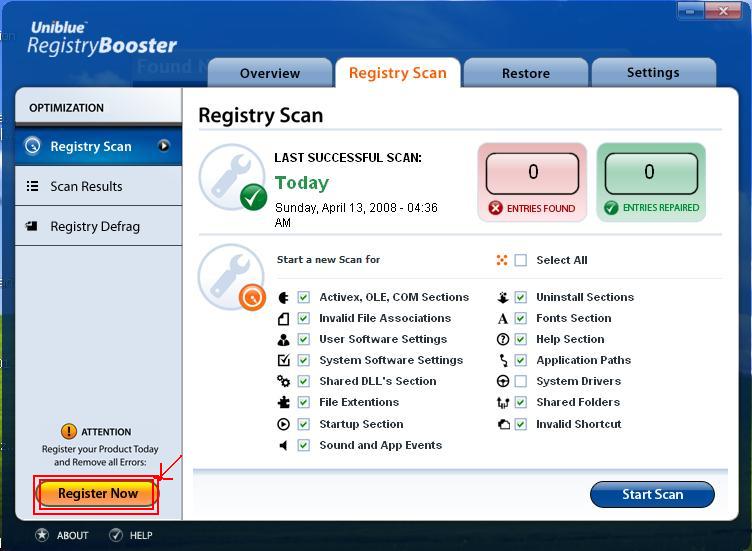Screen dimensions: 752x551
Task: Uncheck the Uninstall Sections checkbox
Action: tap(520, 297)
